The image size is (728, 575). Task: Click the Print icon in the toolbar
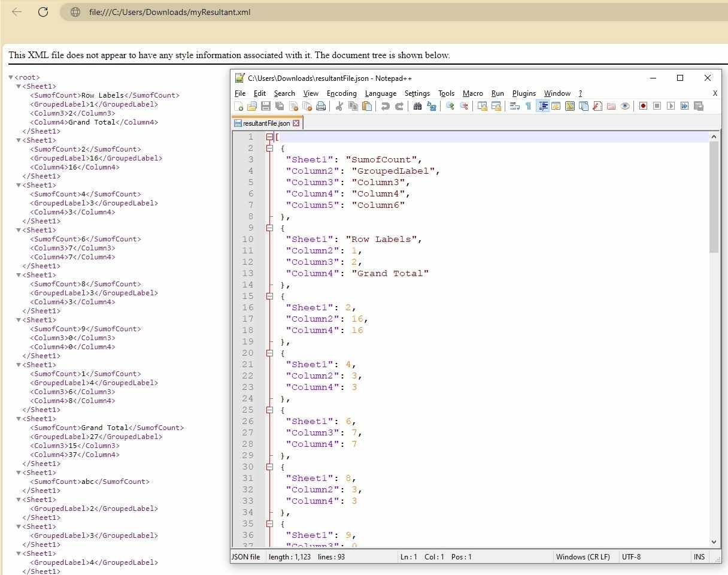click(x=321, y=107)
